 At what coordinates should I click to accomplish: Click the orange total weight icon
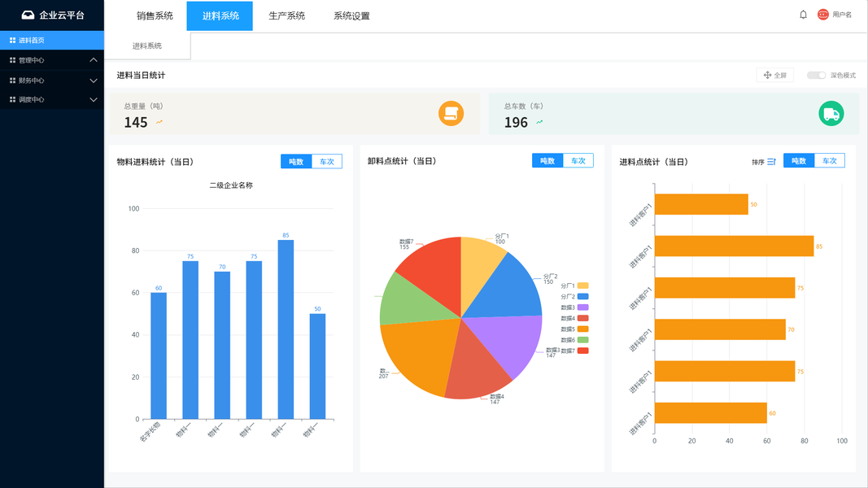(x=451, y=113)
